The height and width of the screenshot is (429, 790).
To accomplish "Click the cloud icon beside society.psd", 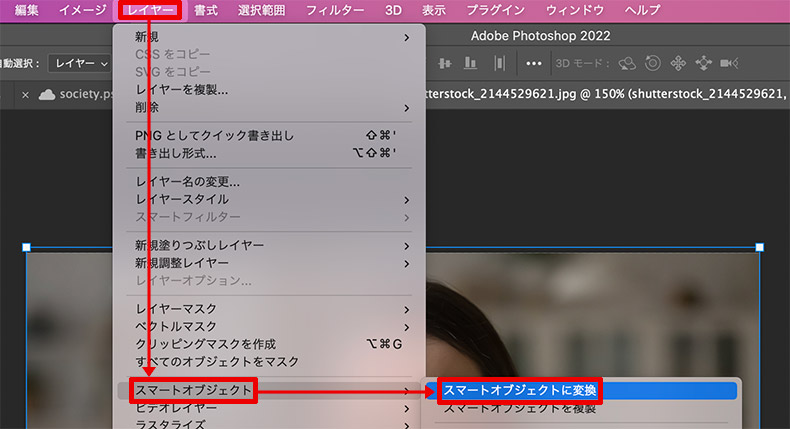I will pos(47,94).
